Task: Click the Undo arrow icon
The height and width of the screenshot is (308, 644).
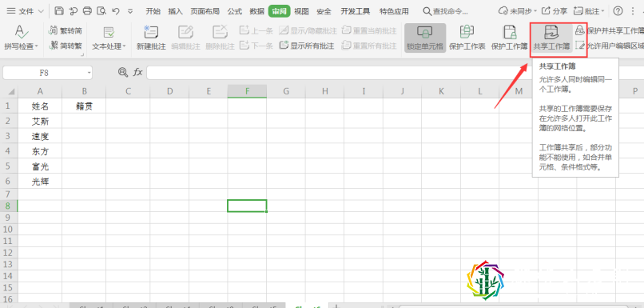Action: pyautogui.click(x=116, y=11)
